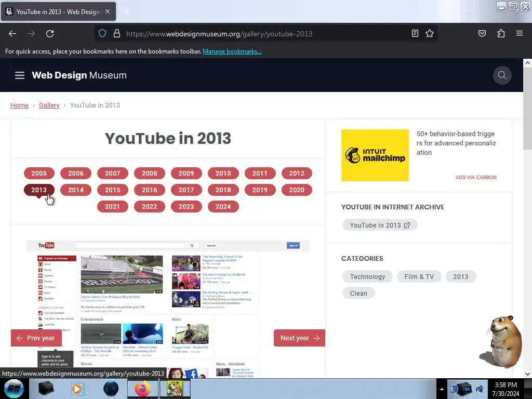Open the Firefox taskbar icon
The height and width of the screenshot is (399, 532).
[143, 389]
